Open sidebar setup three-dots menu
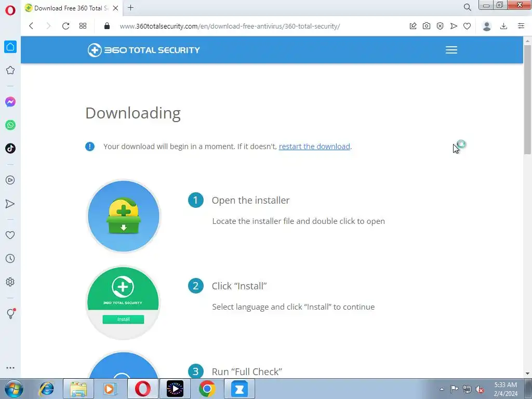 click(x=10, y=368)
